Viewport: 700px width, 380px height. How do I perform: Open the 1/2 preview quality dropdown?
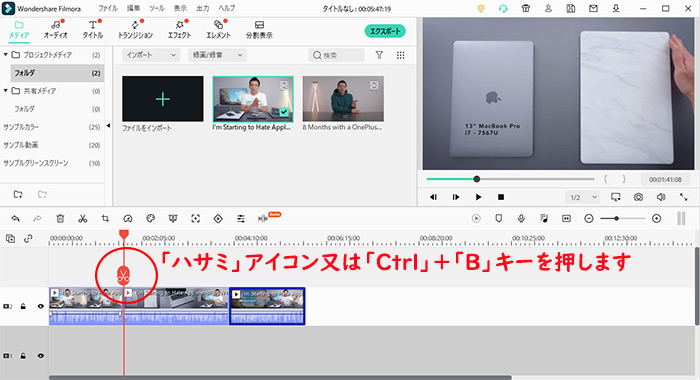pos(583,197)
